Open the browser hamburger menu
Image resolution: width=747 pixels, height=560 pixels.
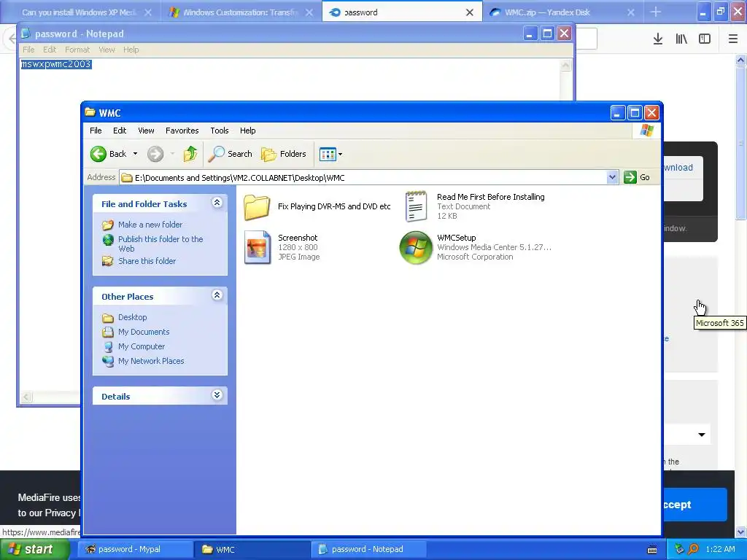tap(732, 39)
